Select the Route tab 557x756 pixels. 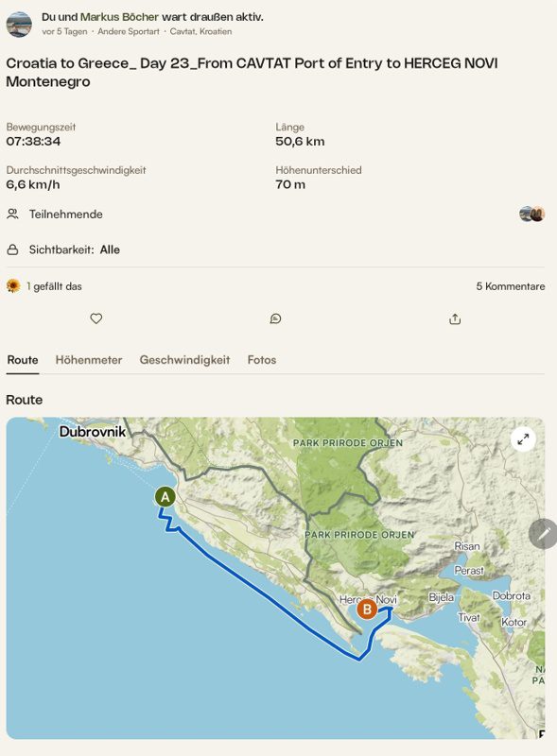23,360
